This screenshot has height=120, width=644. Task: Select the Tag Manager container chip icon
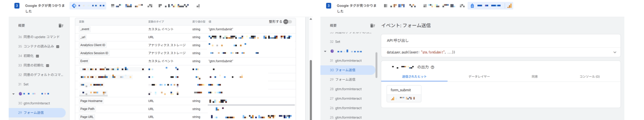click(x=74, y=6)
